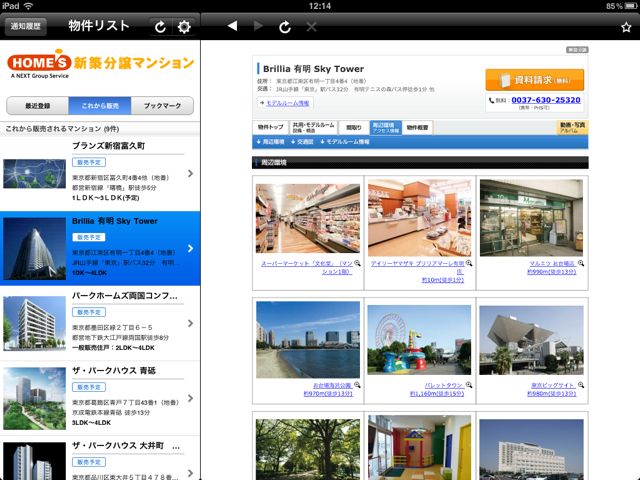This screenshot has width=640, height=480.
Task: Reload the web page in the browser pane
Action: click(285, 27)
